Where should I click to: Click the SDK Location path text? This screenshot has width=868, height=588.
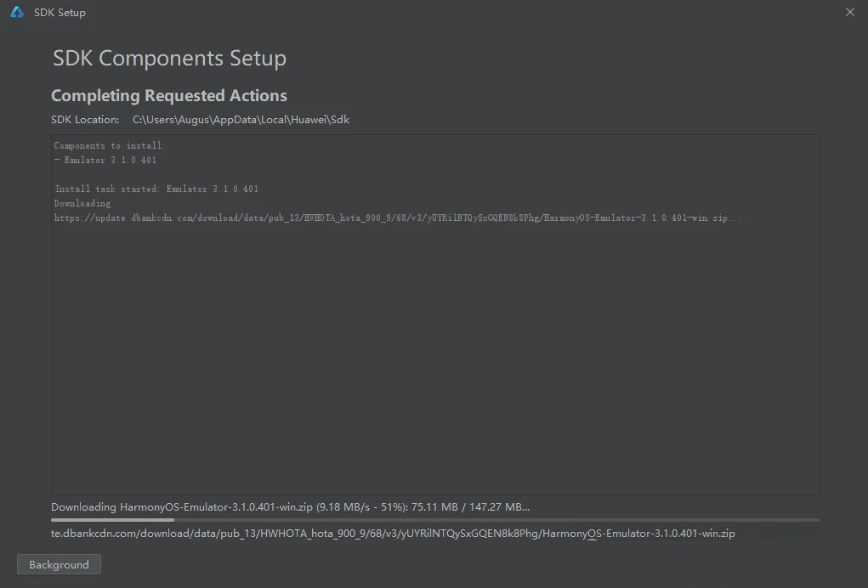pos(241,120)
